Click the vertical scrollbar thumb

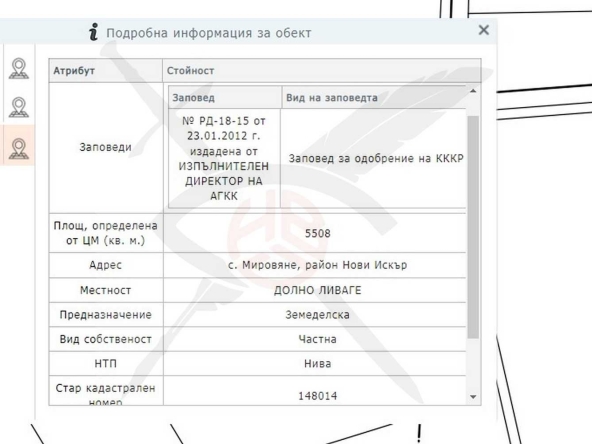pos(473,227)
